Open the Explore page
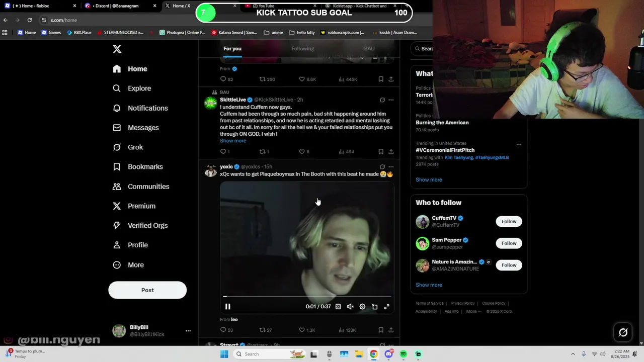 132,88
